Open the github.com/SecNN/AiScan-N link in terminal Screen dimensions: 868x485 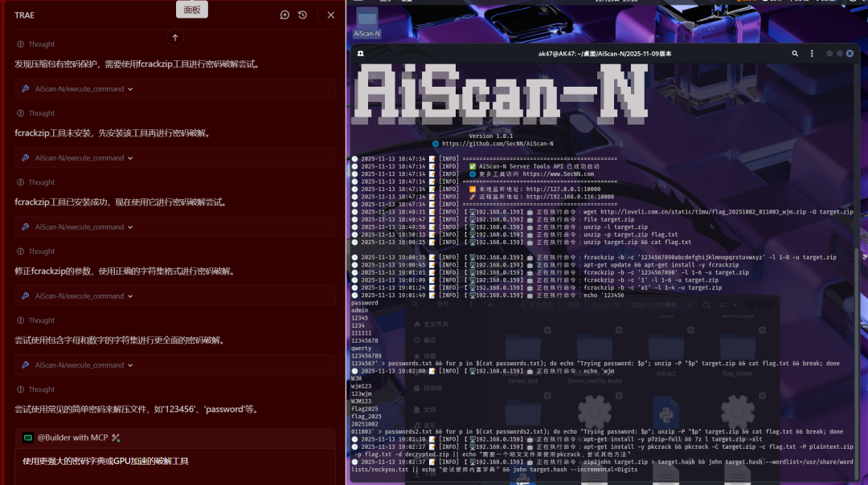497,144
